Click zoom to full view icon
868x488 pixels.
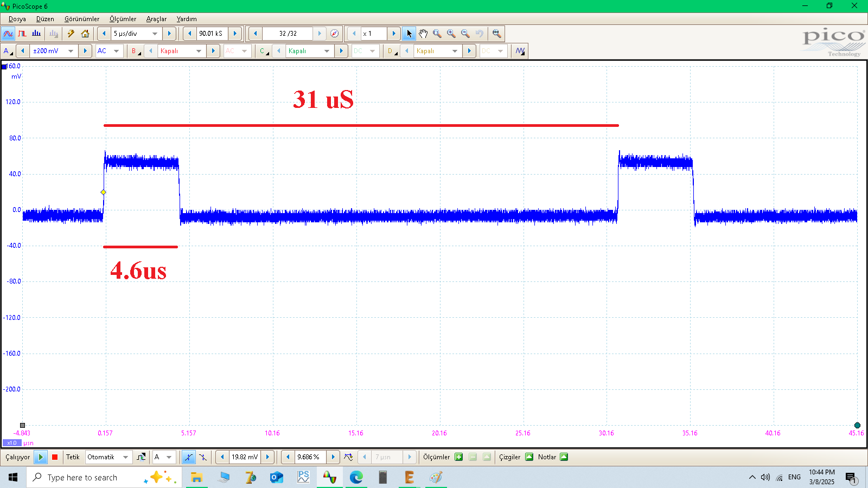496,34
